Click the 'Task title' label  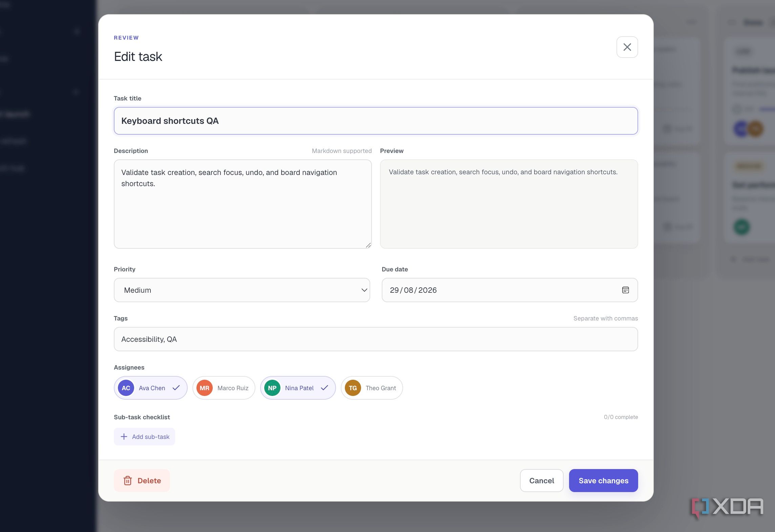(128, 98)
